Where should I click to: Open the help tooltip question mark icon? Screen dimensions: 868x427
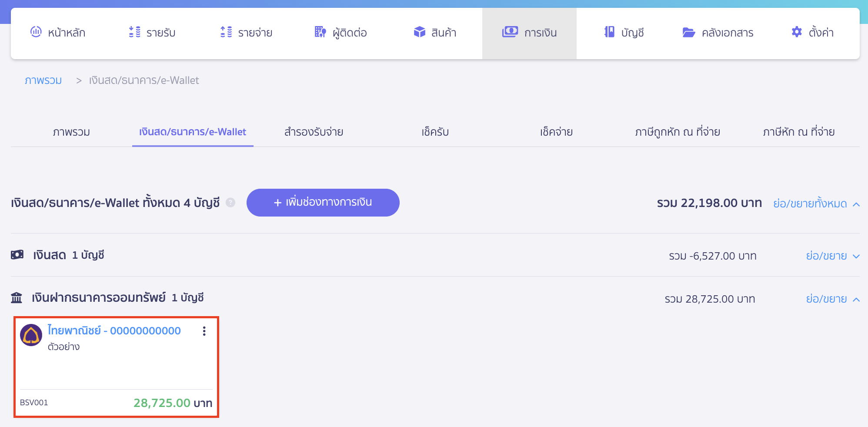point(230,203)
